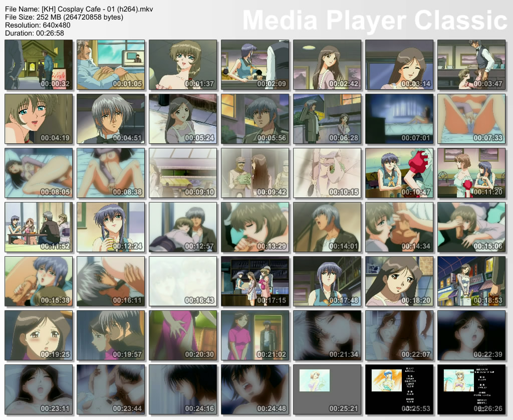Open the frame at 00:19:57
Image resolution: width=513 pixels, height=420 pixels.
tap(111, 335)
